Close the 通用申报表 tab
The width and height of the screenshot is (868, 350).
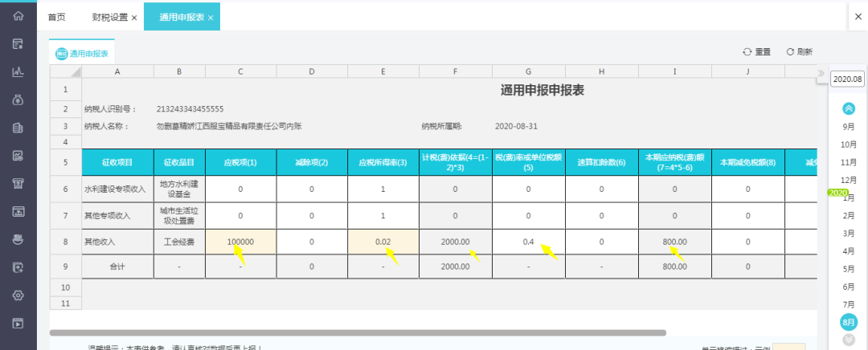pos(211,18)
